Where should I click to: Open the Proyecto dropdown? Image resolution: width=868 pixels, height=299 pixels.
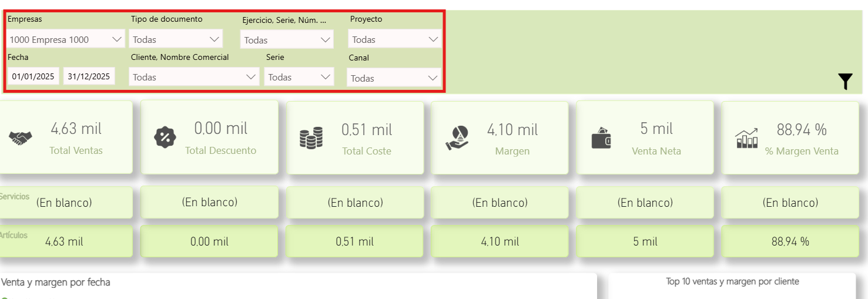tap(394, 40)
